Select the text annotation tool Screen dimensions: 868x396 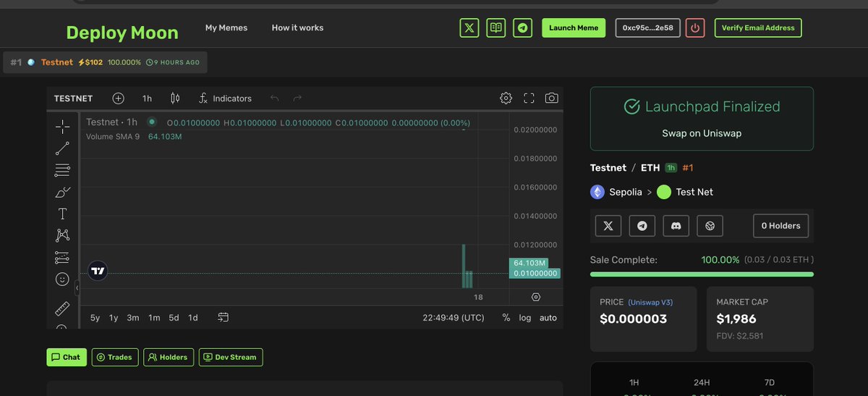coord(63,214)
